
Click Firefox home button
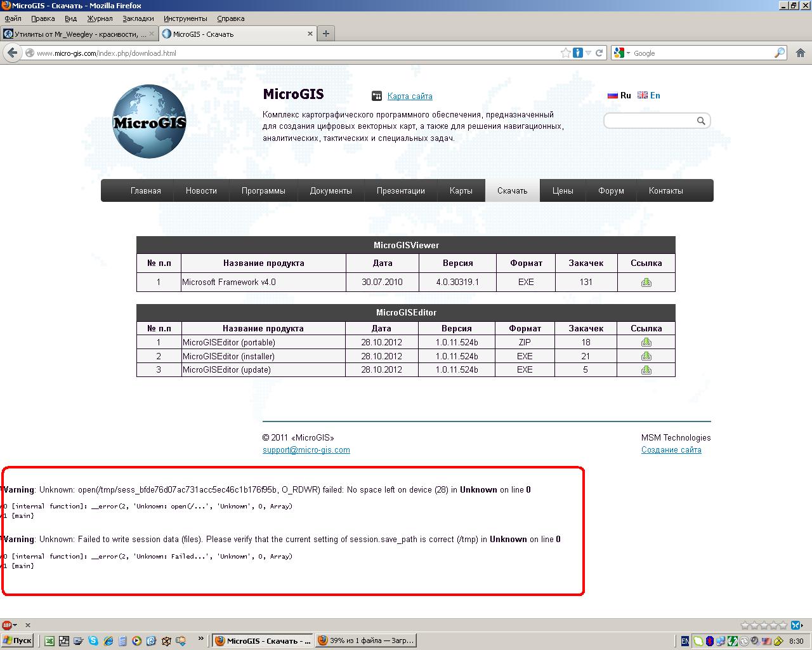800,53
